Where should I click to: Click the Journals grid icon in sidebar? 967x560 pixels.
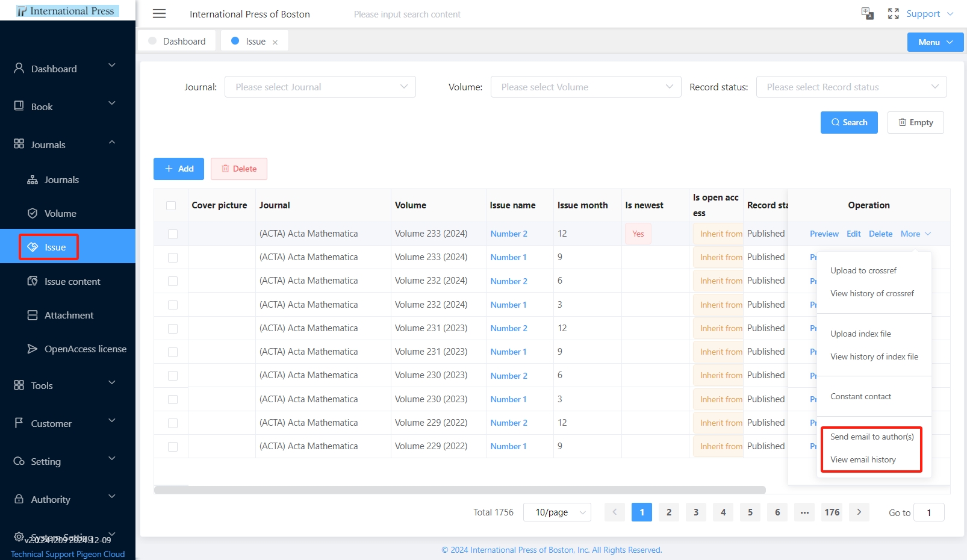click(x=19, y=144)
